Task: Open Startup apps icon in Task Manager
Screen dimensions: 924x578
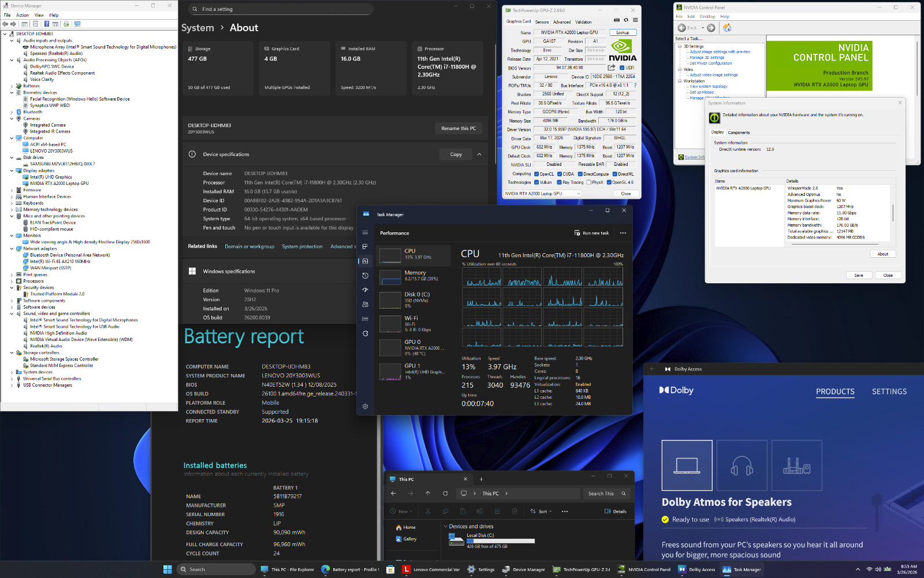Action: coord(365,290)
